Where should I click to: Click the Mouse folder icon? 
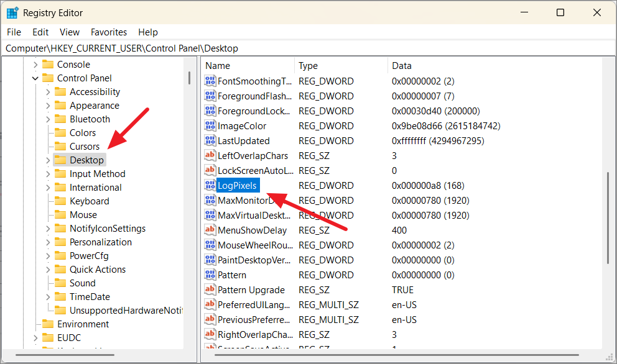[60, 215]
